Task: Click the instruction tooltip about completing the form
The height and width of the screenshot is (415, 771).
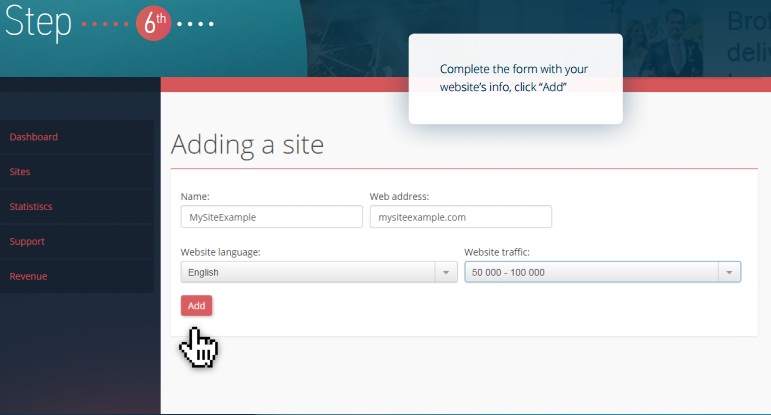Action: 515,79
